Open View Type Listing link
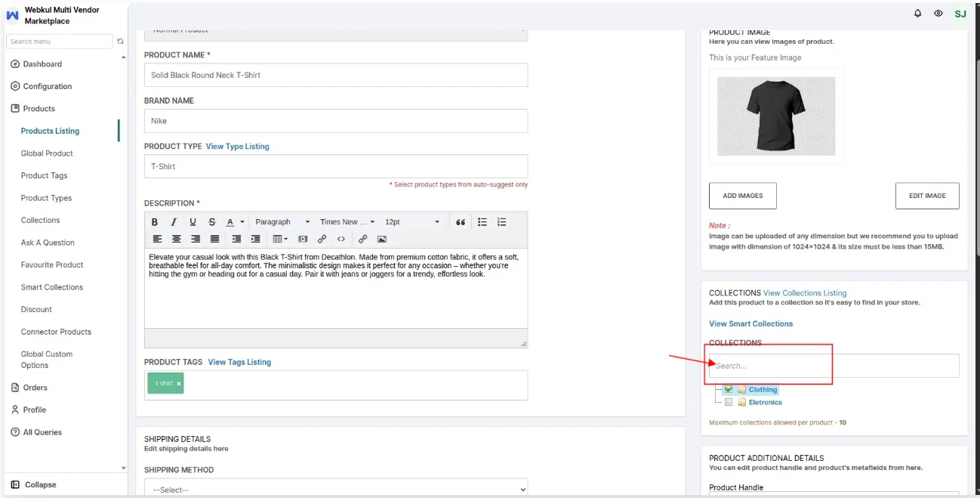The image size is (980, 498). click(237, 147)
